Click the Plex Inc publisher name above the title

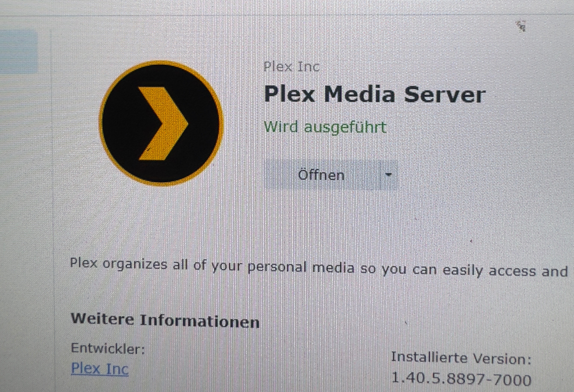click(291, 67)
